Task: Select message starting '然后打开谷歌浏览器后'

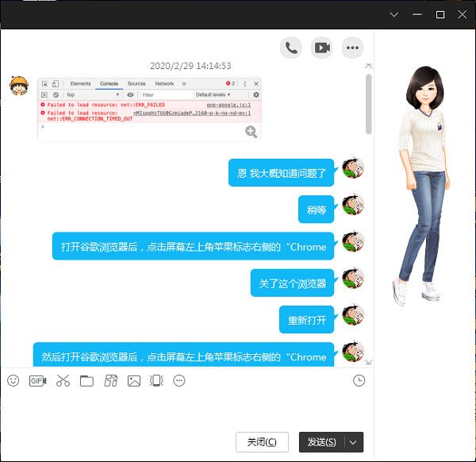Action: coord(184,355)
